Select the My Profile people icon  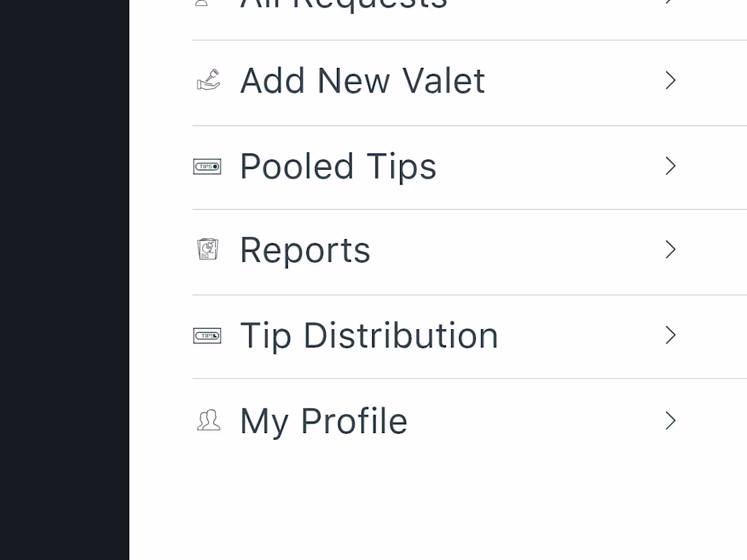pyautogui.click(x=208, y=421)
